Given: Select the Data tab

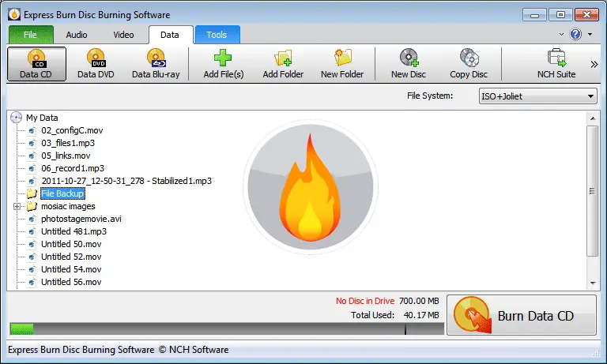Looking at the screenshot, I should click(x=170, y=35).
